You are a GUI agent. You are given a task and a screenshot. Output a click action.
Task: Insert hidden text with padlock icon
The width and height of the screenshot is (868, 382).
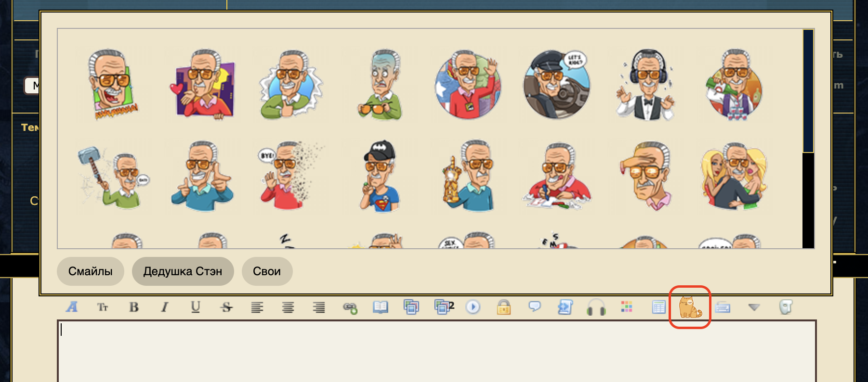(504, 307)
